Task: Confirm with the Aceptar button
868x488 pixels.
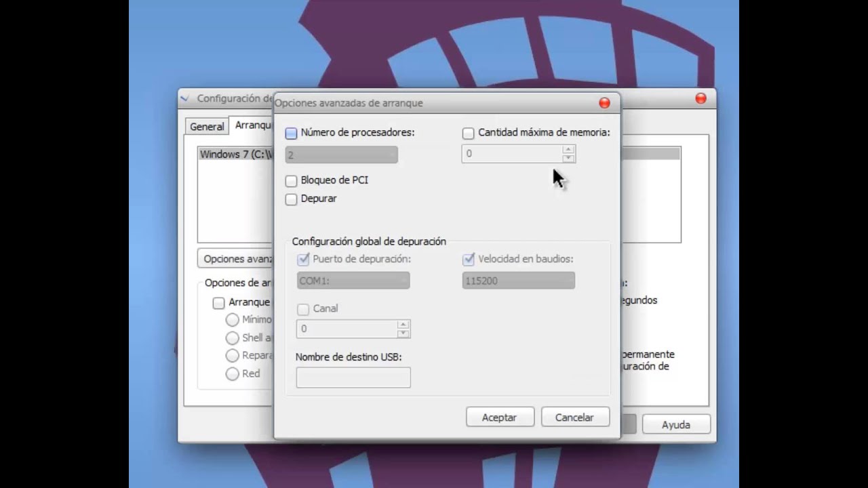Action: tap(500, 418)
